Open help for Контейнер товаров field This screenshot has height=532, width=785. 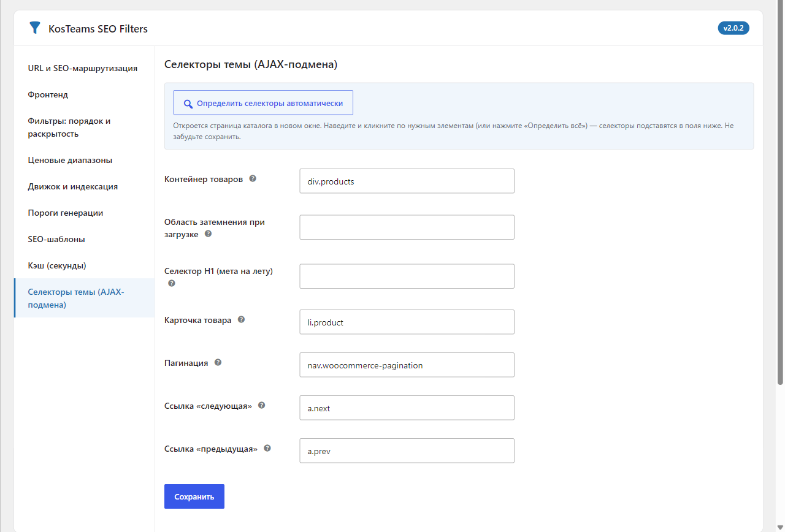pyautogui.click(x=253, y=179)
